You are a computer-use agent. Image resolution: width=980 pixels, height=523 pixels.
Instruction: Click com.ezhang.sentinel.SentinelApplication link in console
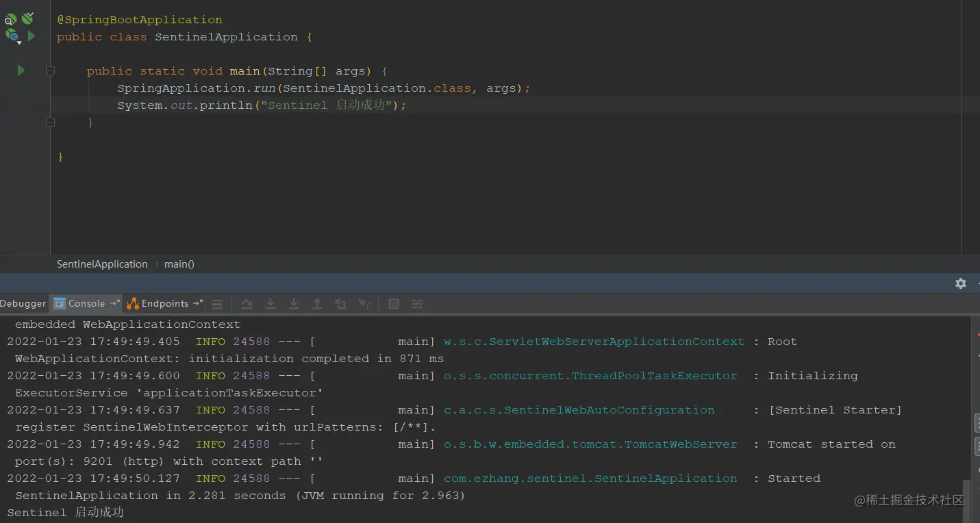[590, 479]
